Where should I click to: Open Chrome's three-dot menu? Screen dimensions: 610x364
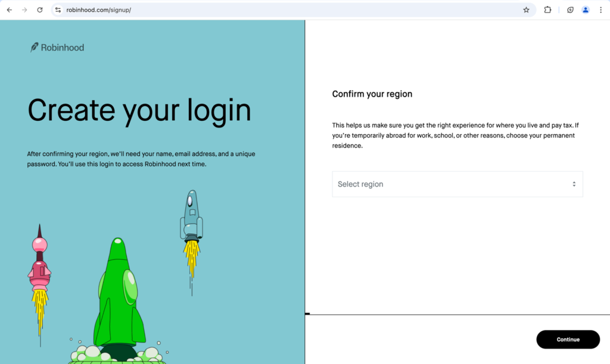click(x=600, y=10)
